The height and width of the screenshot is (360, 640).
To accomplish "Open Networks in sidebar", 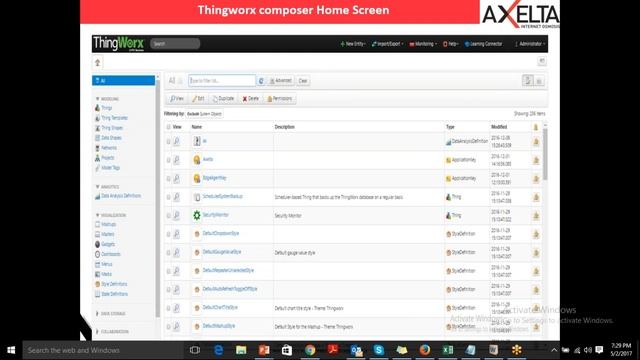I will (106, 148).
